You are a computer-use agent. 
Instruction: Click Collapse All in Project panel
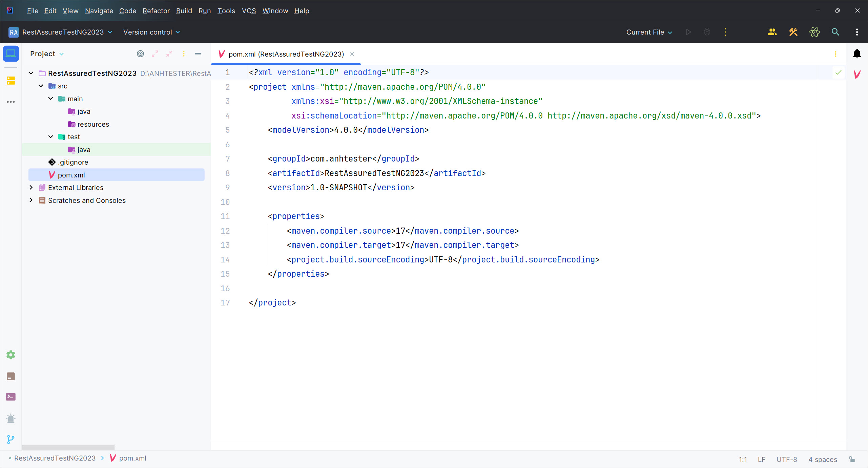[169, 54]
